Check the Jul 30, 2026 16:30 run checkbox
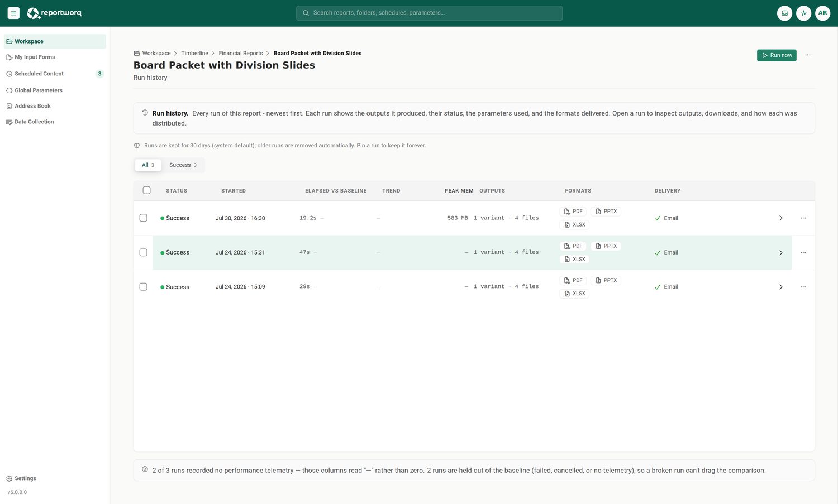 143,218
